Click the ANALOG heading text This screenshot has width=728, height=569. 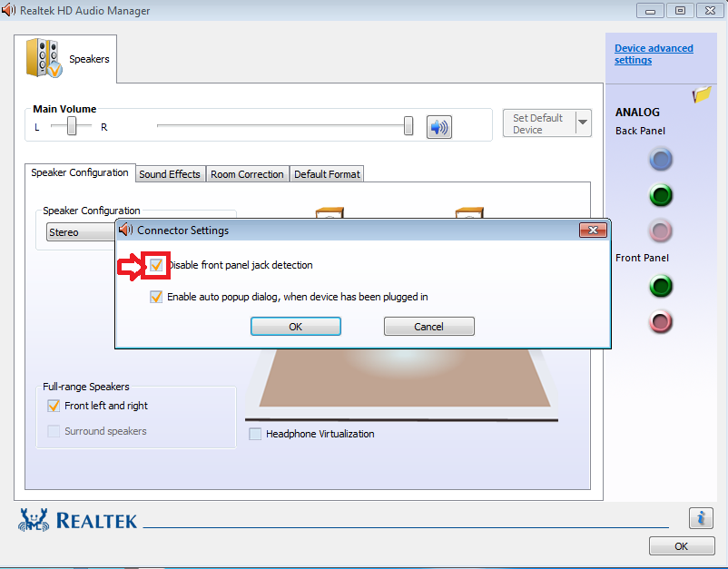click(637, 113)
